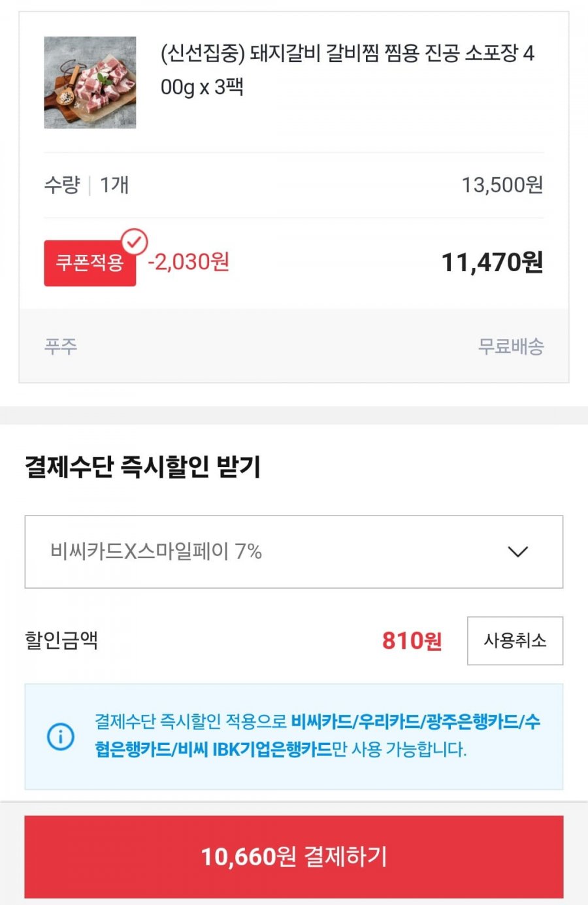Tap the 13,500원 original price
This screenshot has width=588, height=905.
click(x=502, y=185)
